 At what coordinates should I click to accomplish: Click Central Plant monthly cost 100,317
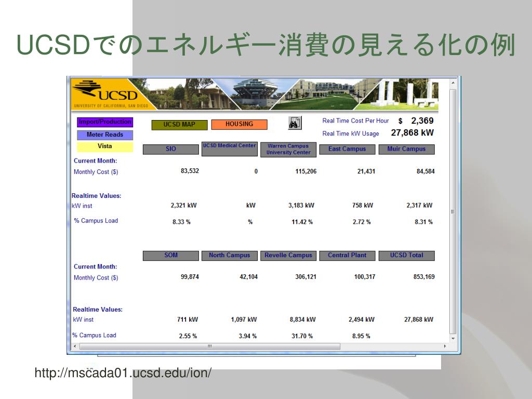click(x=365, y=277)
